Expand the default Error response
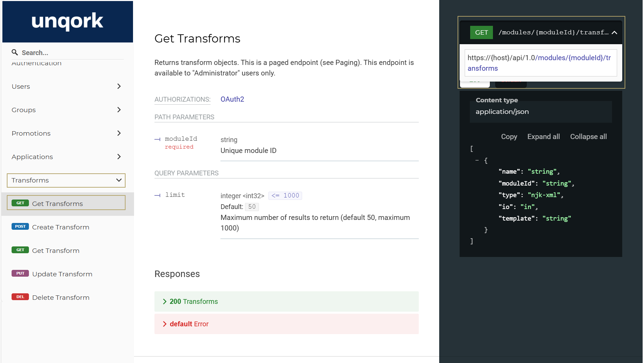Screen dimensions: 644x363 coord(286,324)
